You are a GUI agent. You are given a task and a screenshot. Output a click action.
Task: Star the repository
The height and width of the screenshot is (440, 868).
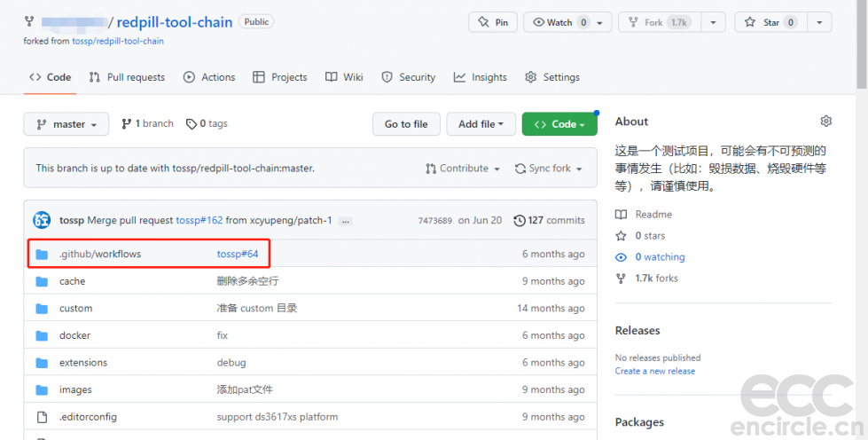771,22
